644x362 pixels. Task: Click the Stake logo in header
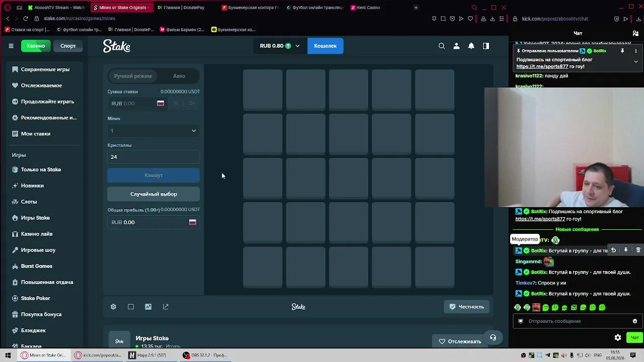pyautogui.click(x=117, y=46)
